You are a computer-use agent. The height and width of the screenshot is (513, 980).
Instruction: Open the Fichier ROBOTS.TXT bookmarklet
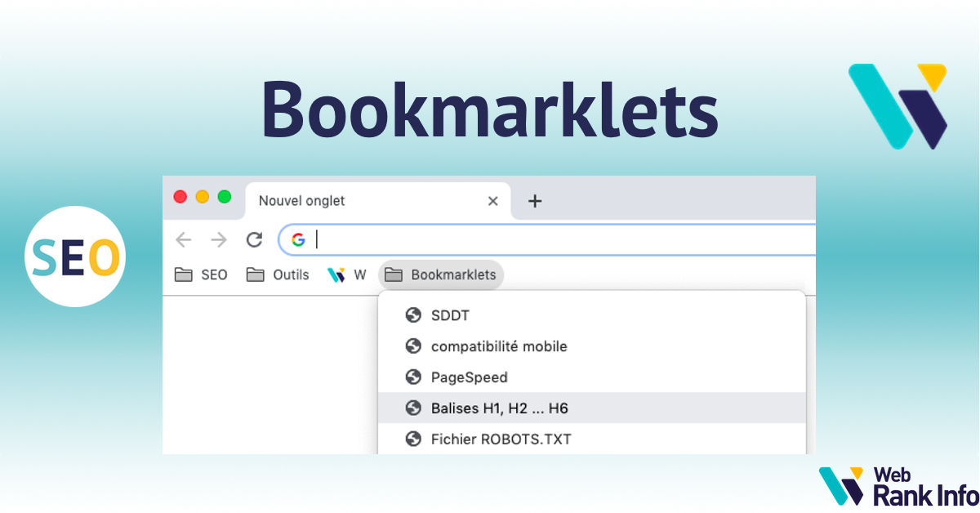pos(501,439)
